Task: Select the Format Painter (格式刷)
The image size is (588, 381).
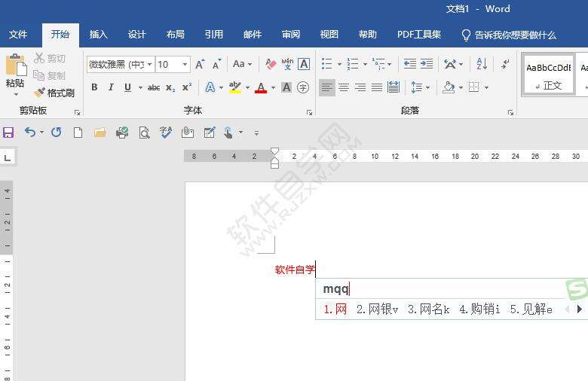Action: click(x=54, y=93)
